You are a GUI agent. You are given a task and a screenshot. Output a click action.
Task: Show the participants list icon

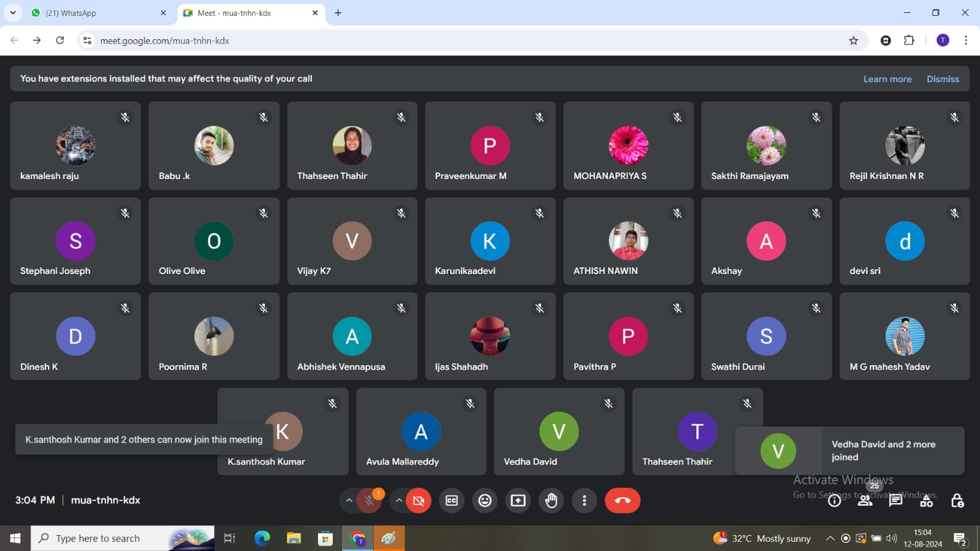pos(865,501)
